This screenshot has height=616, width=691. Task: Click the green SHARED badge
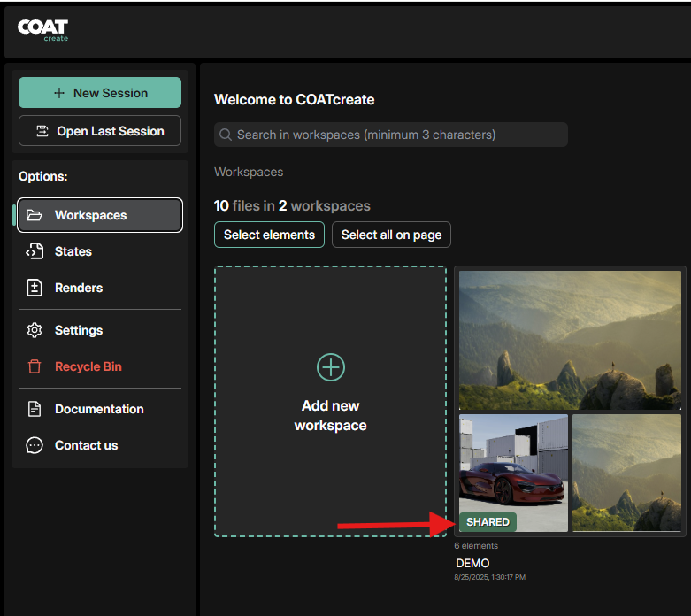point(488,522)
